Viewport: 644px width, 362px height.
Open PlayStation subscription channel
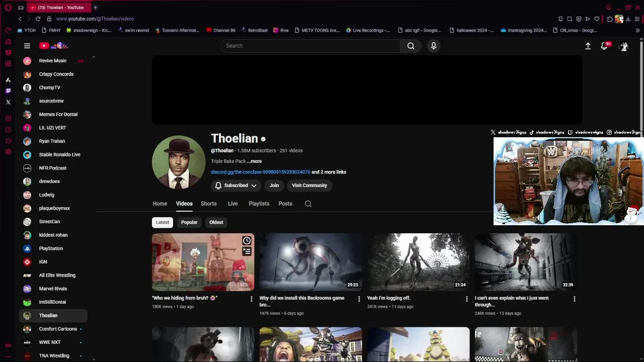(53, 248)
